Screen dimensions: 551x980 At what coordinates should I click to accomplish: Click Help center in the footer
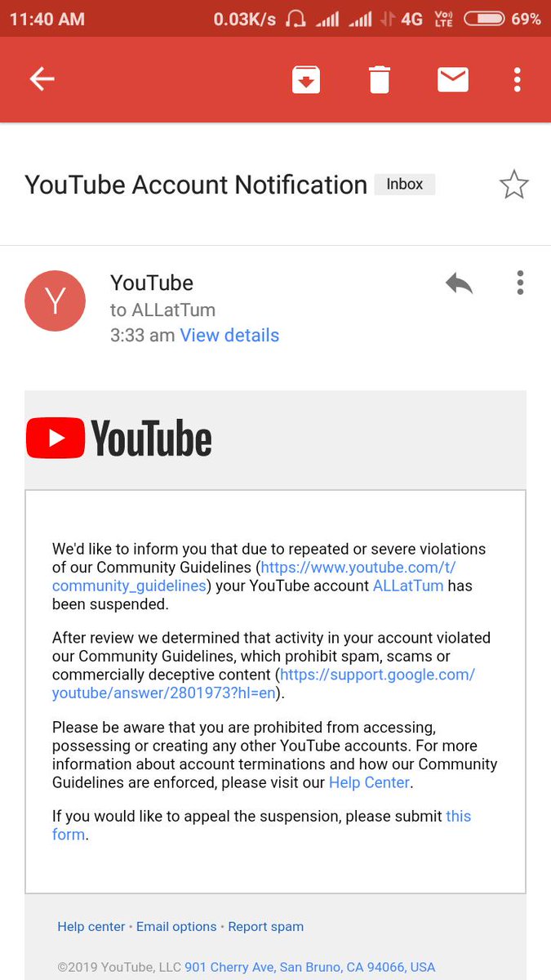click(91, 927)
